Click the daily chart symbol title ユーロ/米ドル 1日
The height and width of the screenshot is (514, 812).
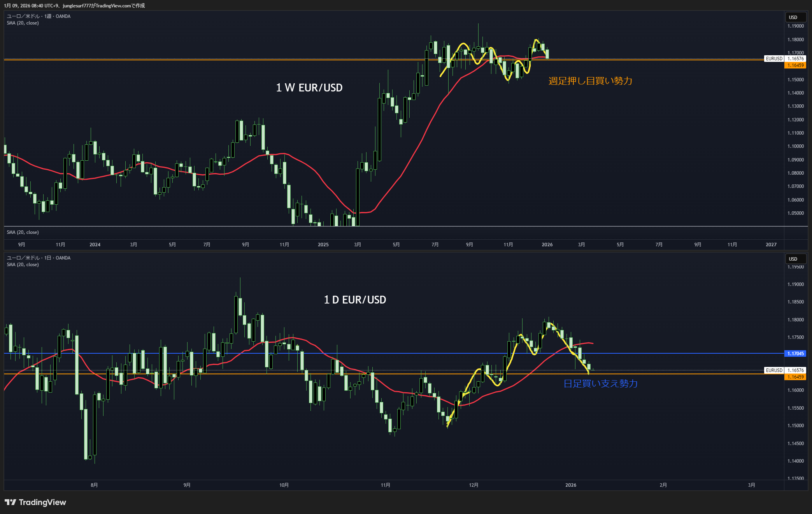[39, 258]
